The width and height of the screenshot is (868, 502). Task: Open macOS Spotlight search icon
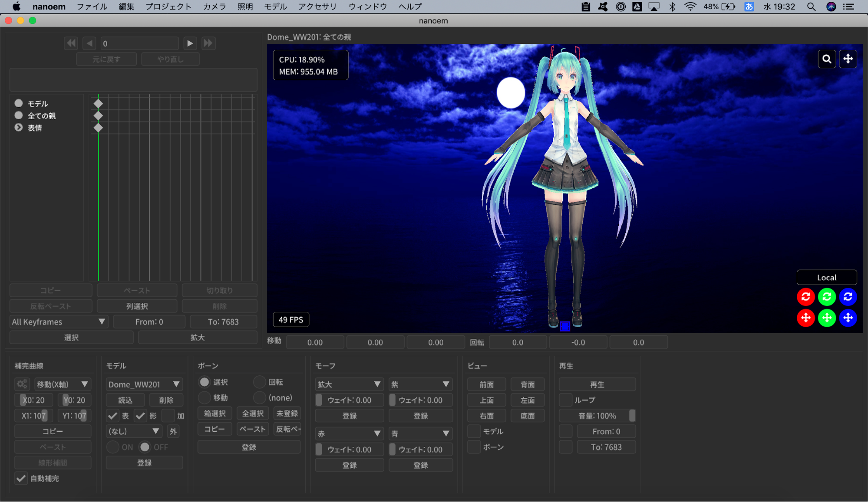click(x=811, y=7)
